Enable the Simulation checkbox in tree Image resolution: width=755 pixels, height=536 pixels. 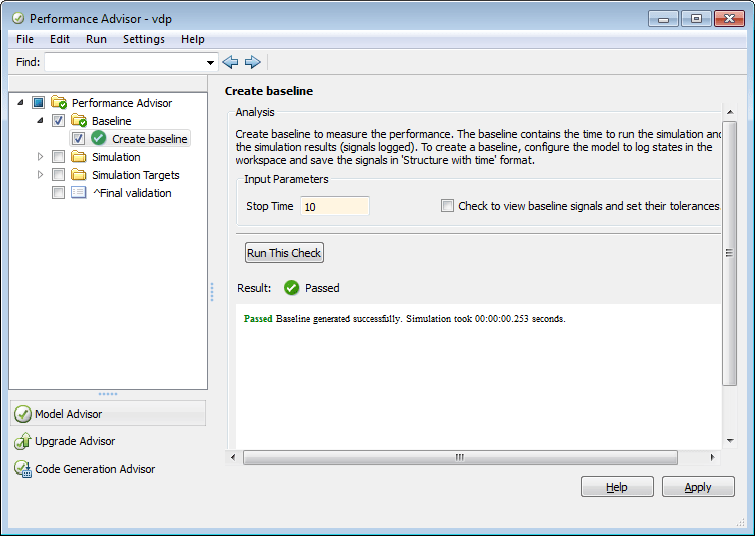coord(58,157)
